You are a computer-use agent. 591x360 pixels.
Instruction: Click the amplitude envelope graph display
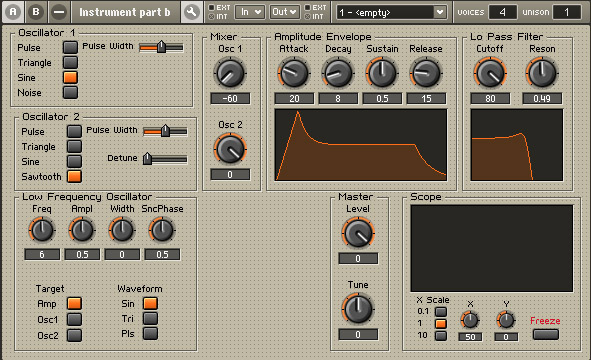point(361,145)
